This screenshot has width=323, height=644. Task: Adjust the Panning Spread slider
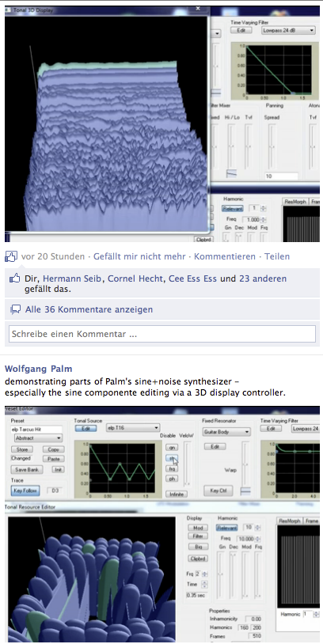pyautogui.click(x=272, y=146)
